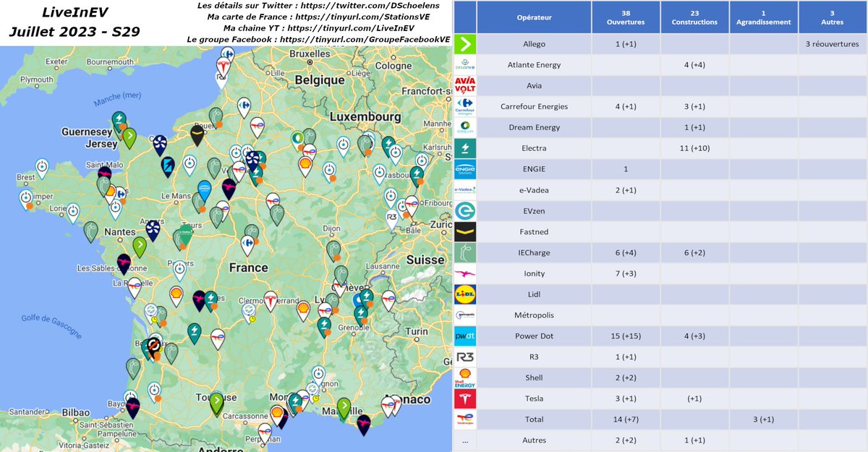Click the Tesla logo in the table
868x452 pixels.
(464, 399)
